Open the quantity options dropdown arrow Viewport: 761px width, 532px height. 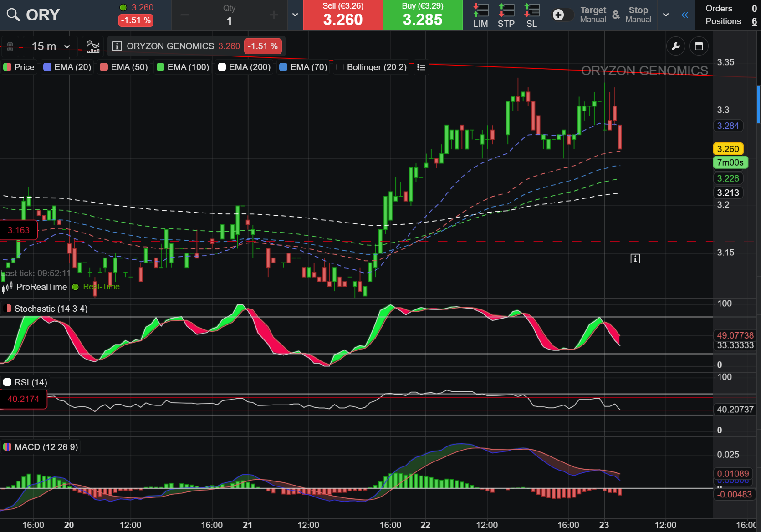point(295,15)
